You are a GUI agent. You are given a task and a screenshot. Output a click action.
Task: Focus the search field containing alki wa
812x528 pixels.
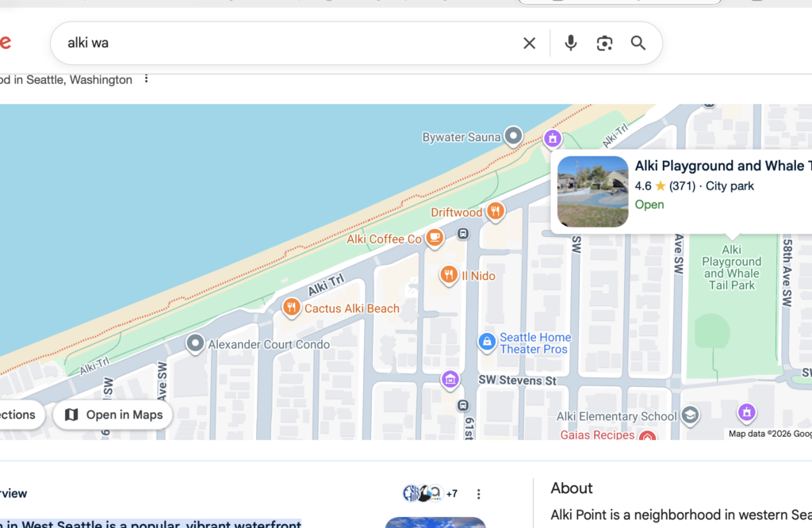tap(285, 44)
